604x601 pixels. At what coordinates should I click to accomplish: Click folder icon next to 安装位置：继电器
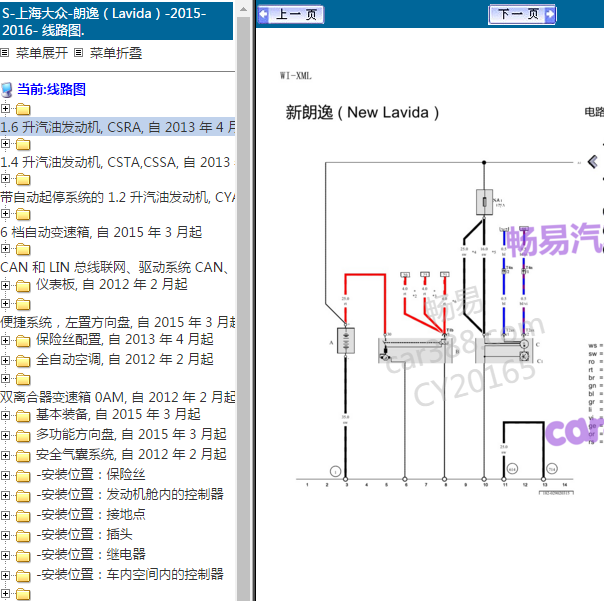point(23,556)
